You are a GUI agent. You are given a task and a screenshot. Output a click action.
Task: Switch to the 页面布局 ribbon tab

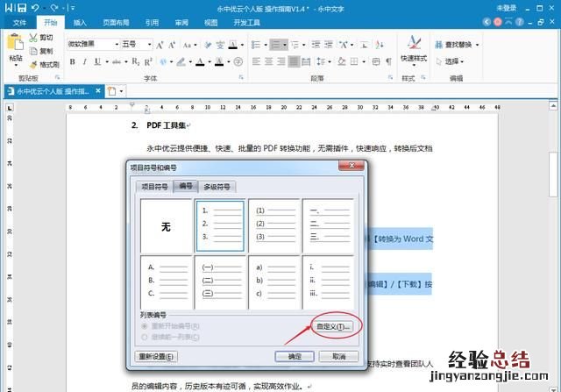click(116, 23)
